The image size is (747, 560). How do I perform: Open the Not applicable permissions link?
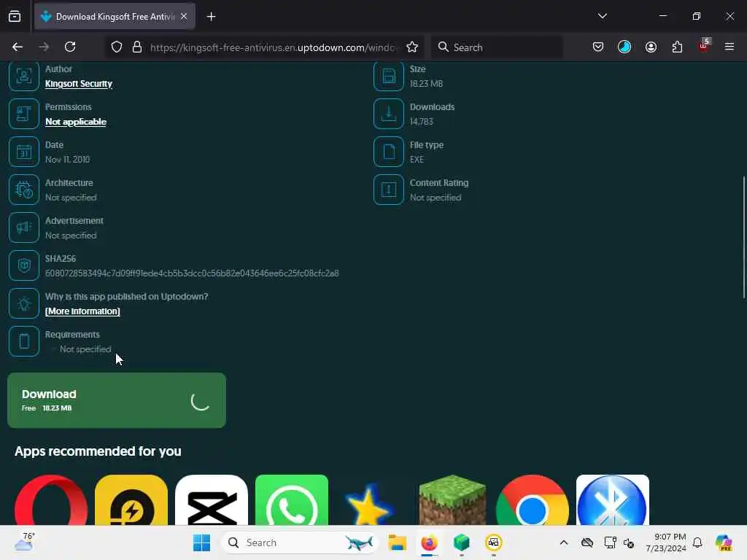tap(76, 122)
